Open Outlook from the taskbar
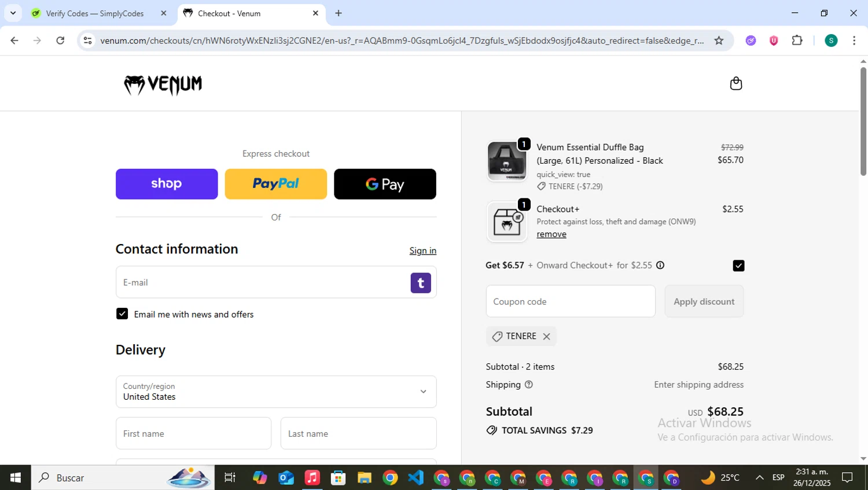868x490 pixels. tap(286, 477)
